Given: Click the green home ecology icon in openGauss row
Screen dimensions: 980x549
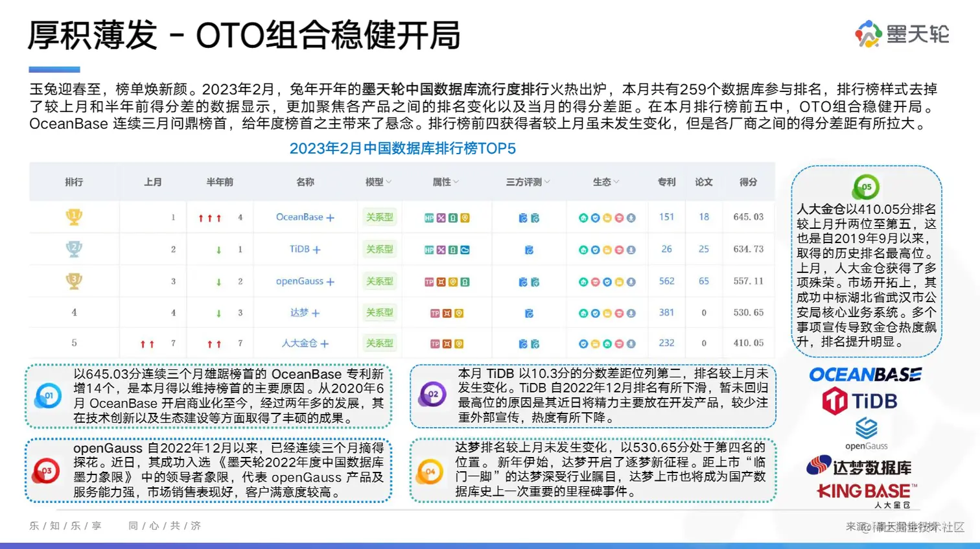Looking at the screenshot, I should pos(583,282).
